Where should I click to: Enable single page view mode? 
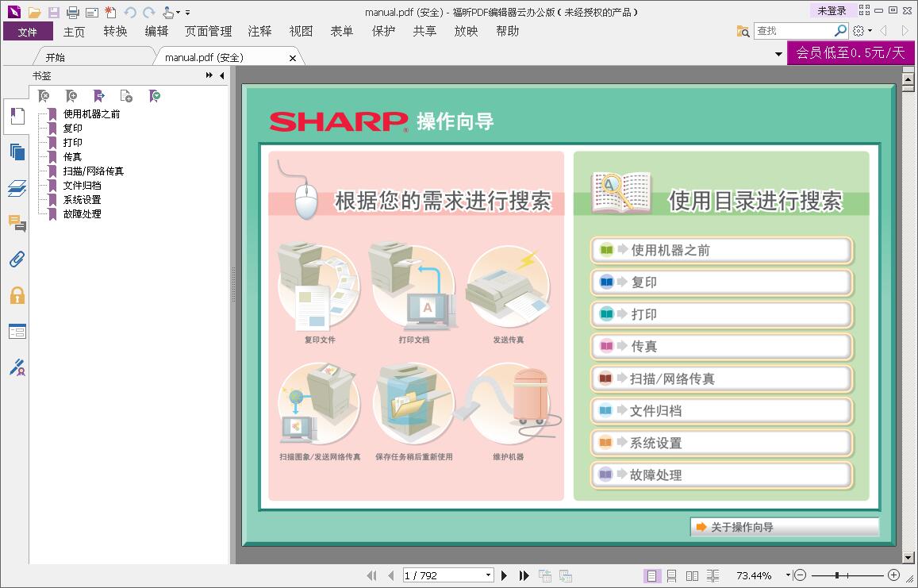pyautogui.click(x=651, y=576)
